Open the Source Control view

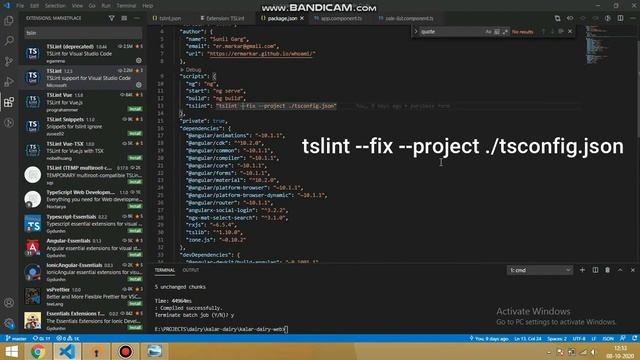9,61
